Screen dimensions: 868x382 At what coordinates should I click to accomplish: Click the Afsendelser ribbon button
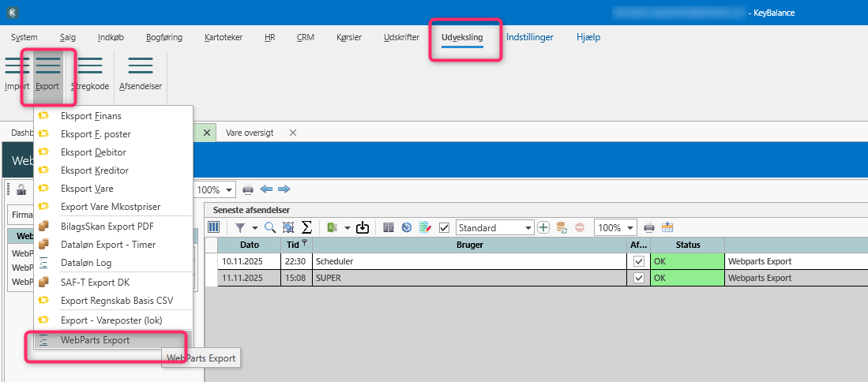(x=140, y=73)
